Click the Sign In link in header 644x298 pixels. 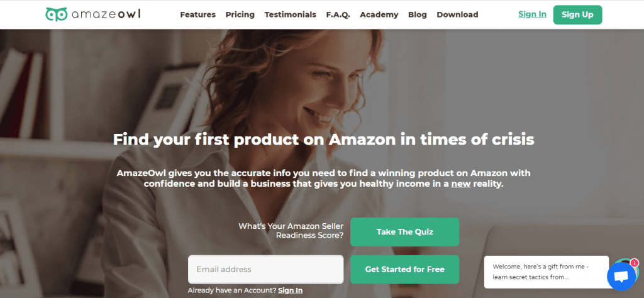point(532,14)
